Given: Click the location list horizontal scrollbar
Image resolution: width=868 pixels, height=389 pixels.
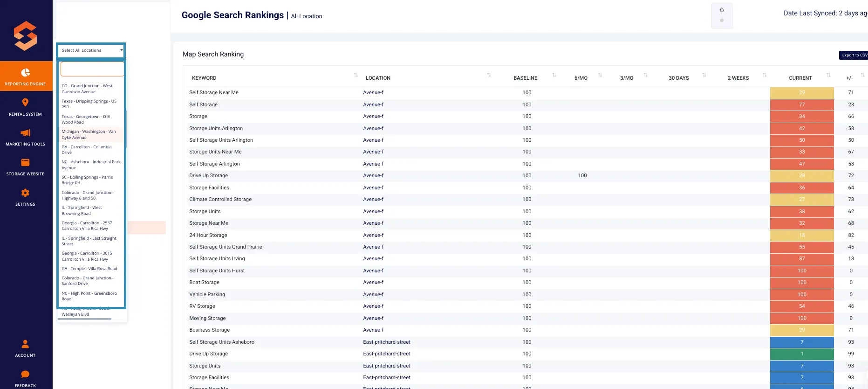Looking at the screenshot, I should click(x=85, y=319).
